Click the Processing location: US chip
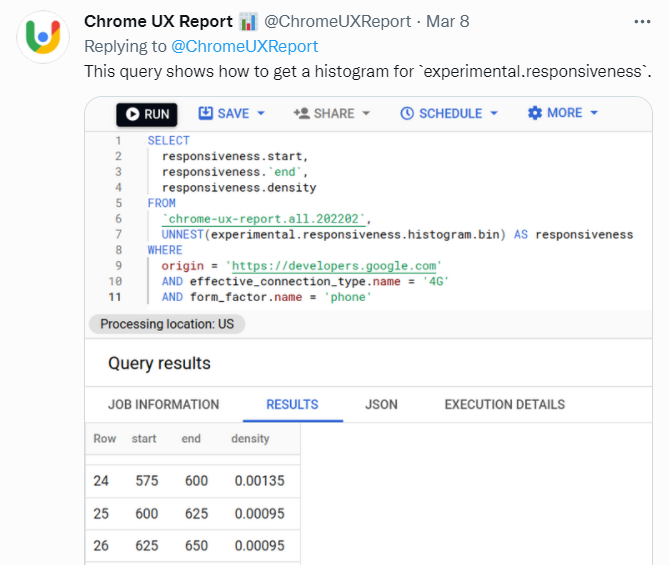Screen dimensions: 670x565 click(x=167, y=324)
